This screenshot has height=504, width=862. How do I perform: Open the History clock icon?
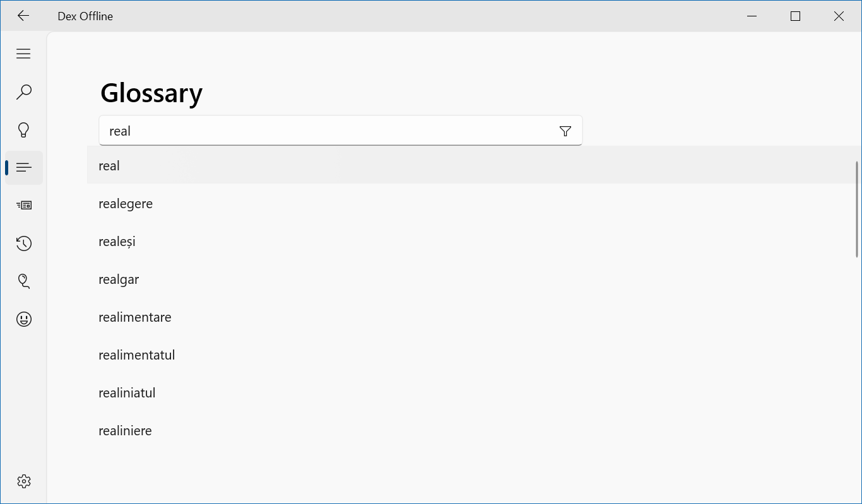tap(24, 243)
